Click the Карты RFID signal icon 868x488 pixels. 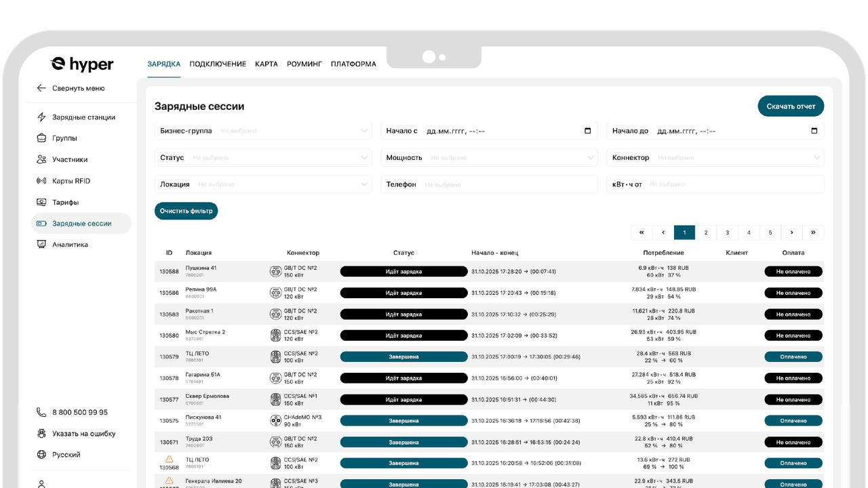pyautogui.click(x=42, y=180)
